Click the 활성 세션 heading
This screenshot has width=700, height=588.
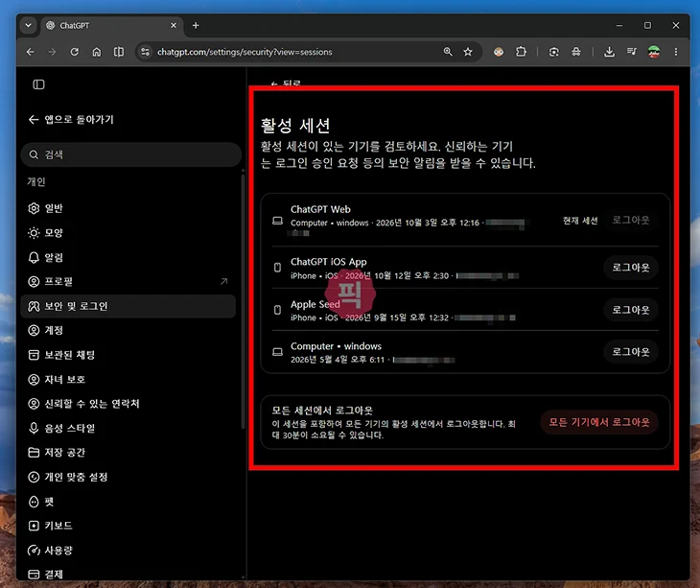[295, 126]
